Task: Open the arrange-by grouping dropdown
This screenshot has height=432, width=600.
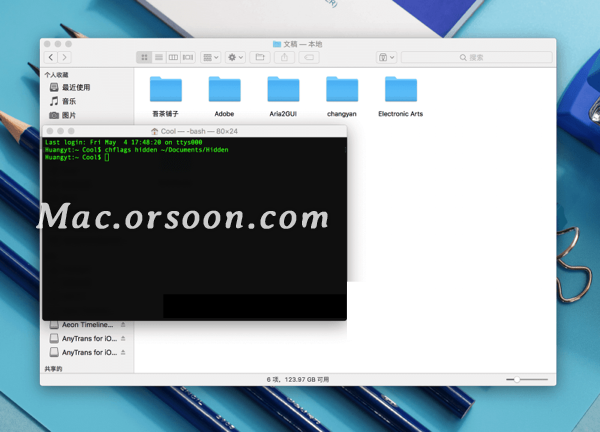Action: pos(210,57)
